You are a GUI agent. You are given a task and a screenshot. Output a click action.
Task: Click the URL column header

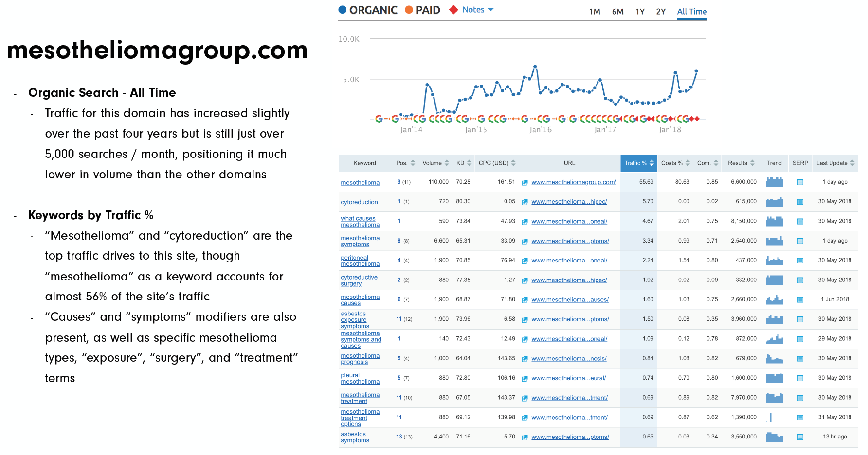569,163
